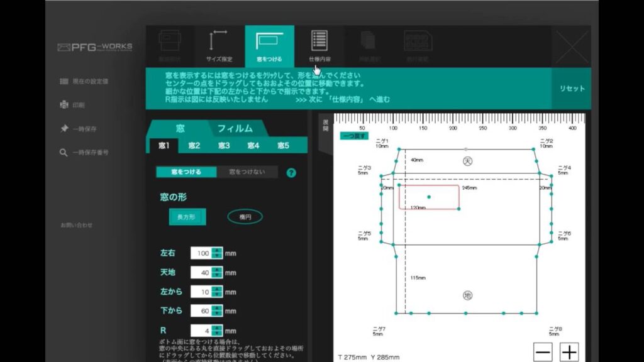Click the 左右 value field showing 100
The height and width of the screenshot is (362, 644).
point(201,253)
